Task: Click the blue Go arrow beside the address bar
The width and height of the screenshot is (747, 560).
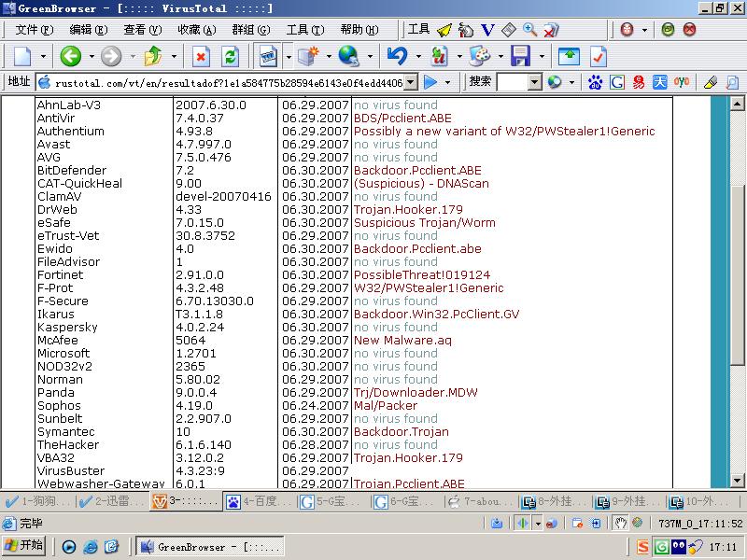Action: pos(430,82)
